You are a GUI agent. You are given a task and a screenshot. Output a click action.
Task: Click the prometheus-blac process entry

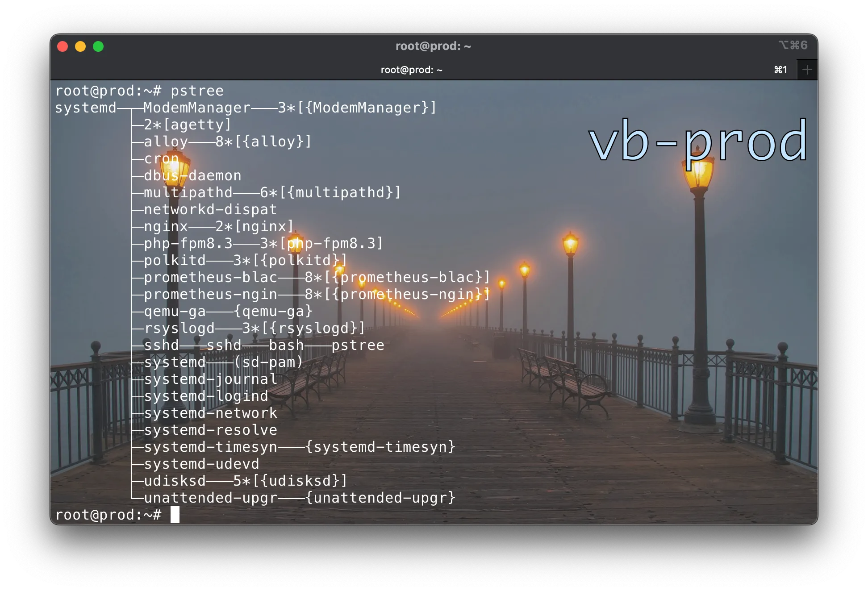pyautogui.click(x=210, y=277)
